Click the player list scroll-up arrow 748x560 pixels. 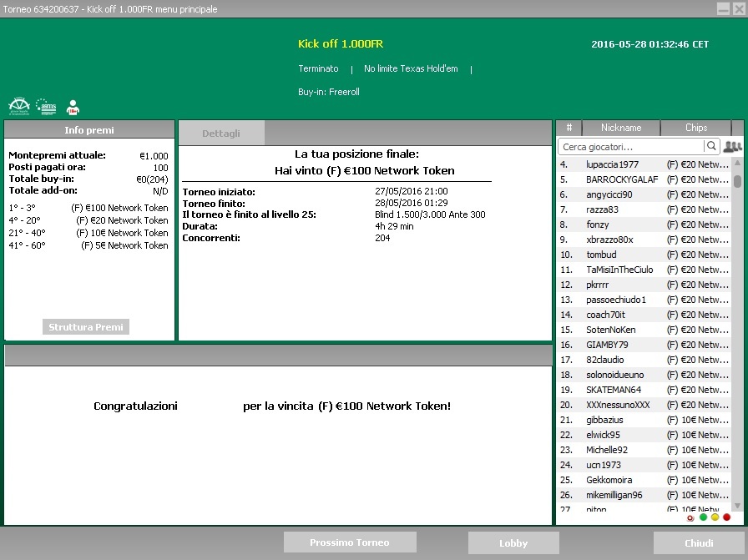click(x=737, y=163)
